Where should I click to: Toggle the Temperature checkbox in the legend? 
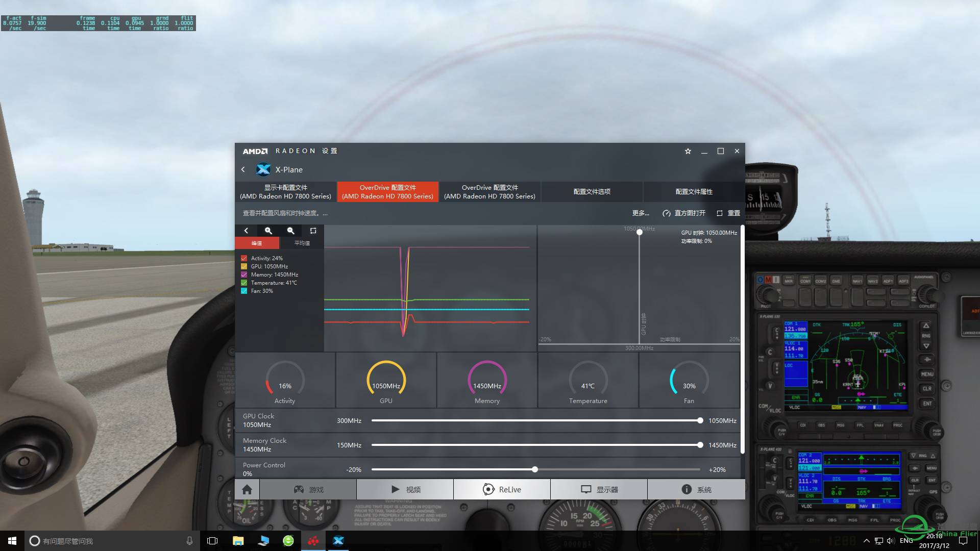coord(243,282)
